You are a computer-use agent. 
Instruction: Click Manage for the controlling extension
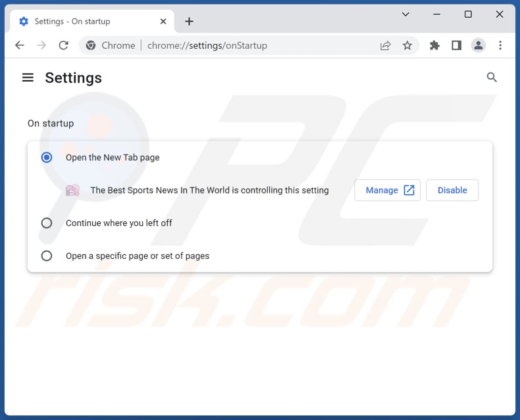tap(387, 190)
